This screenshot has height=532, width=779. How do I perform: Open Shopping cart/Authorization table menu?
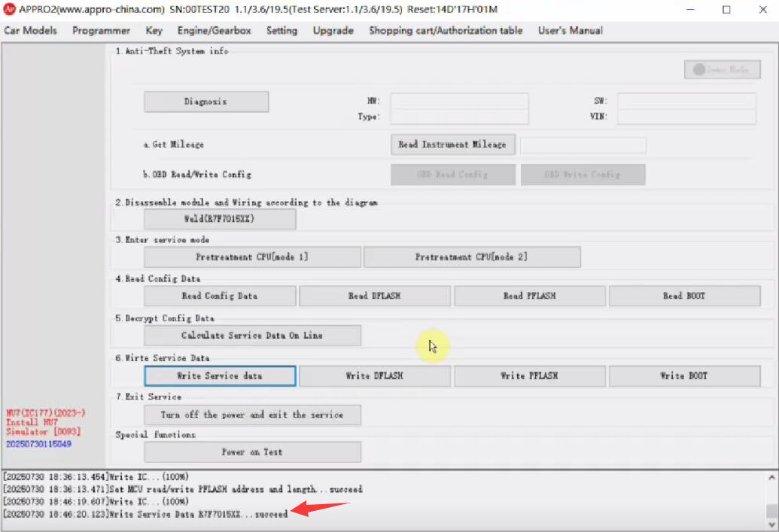pos(446,30)
